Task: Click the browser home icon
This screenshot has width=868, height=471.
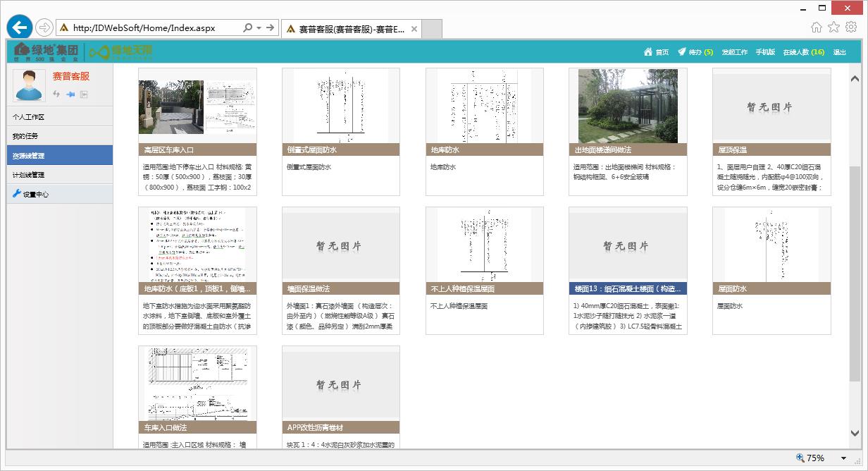Action: tap(816, 27)
